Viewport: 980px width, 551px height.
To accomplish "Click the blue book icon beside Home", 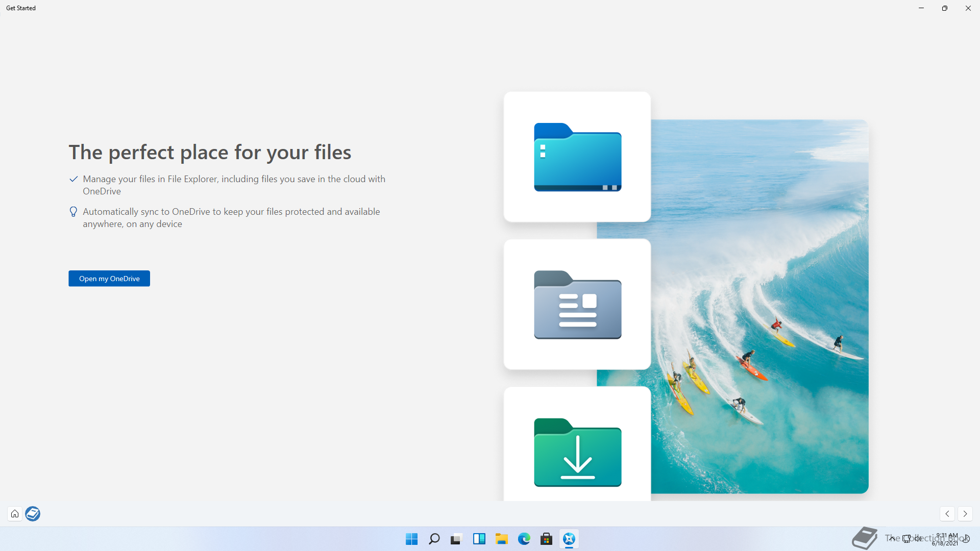I will pos(33,514).
